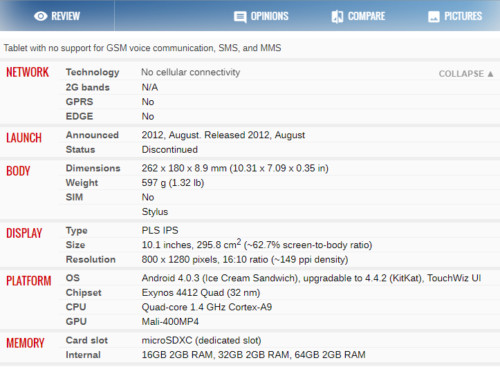Click the PLATFORM section heading

[x=29, y=281]
